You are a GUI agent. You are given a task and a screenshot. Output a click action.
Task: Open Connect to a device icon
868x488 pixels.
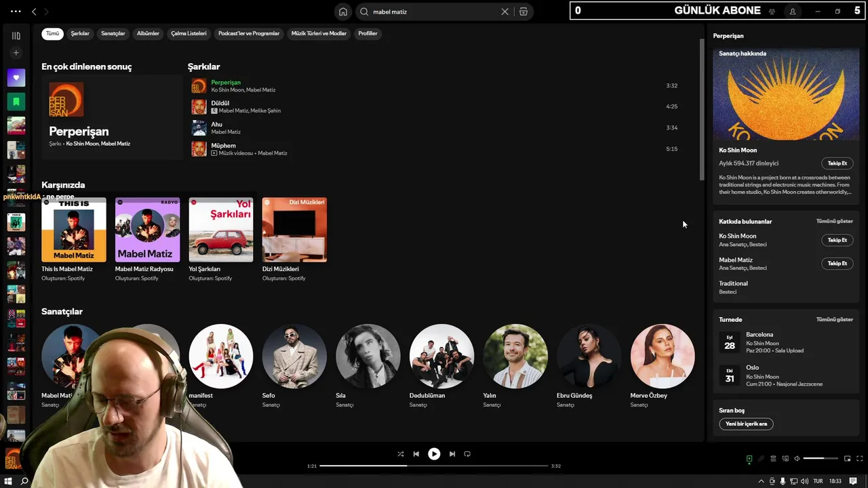(785, 459)
